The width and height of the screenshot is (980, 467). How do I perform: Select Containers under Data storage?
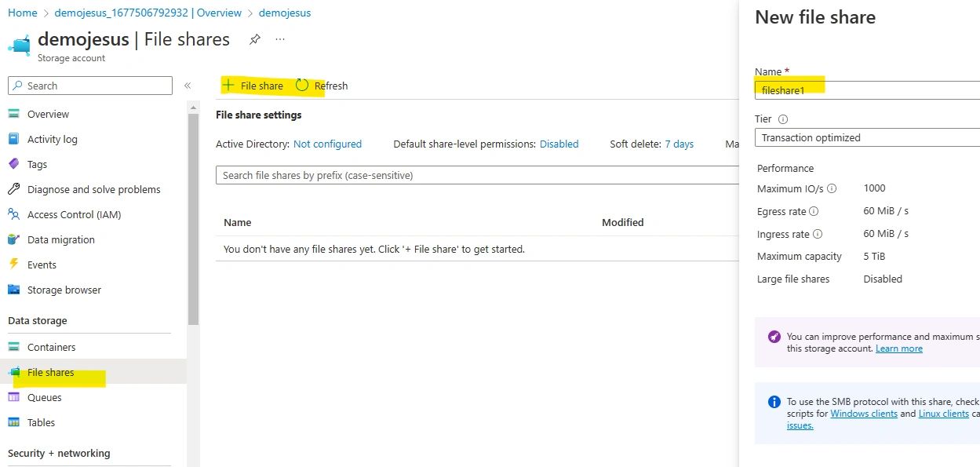(51, 347)
